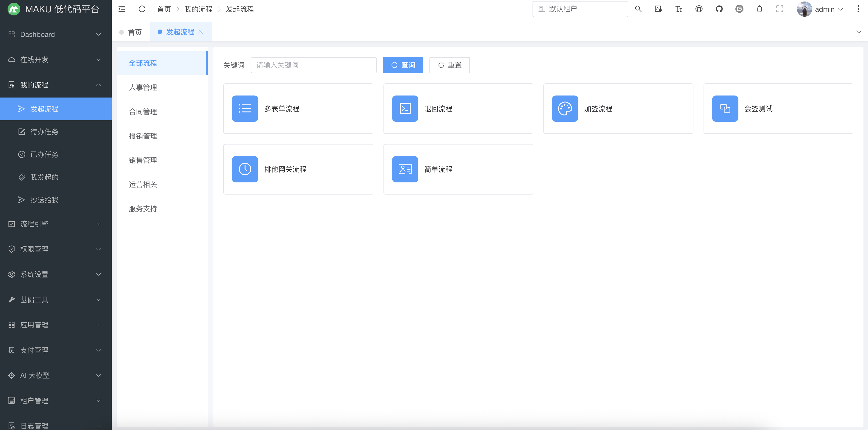The height and width of the screenshot is (430, 868).
Task: Collapse the sidebar with the hamburger icon
Action: [x=122, y=9]
